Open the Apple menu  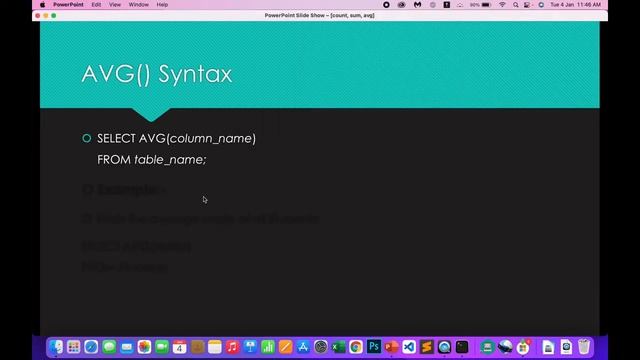coord(42,5)
